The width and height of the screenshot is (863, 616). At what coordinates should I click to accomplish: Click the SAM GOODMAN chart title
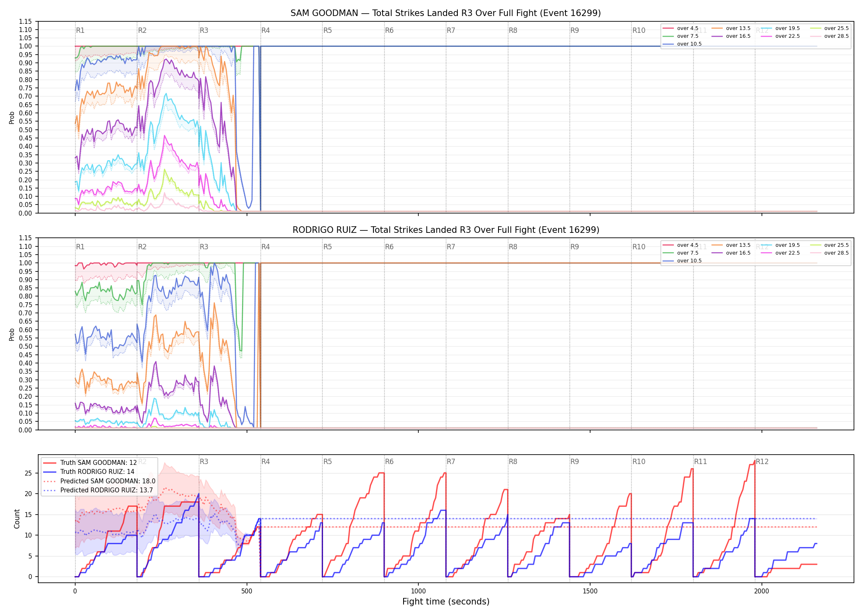pos(445,13)
